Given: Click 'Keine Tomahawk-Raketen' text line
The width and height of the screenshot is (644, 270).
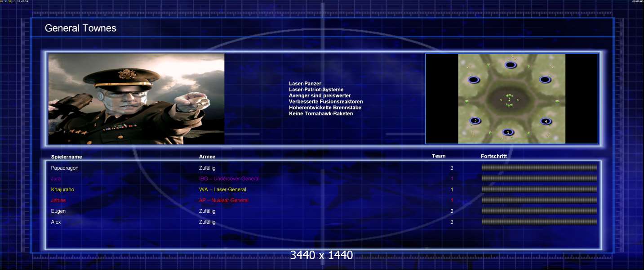Looking at the screenshot, I should point(321,113).
